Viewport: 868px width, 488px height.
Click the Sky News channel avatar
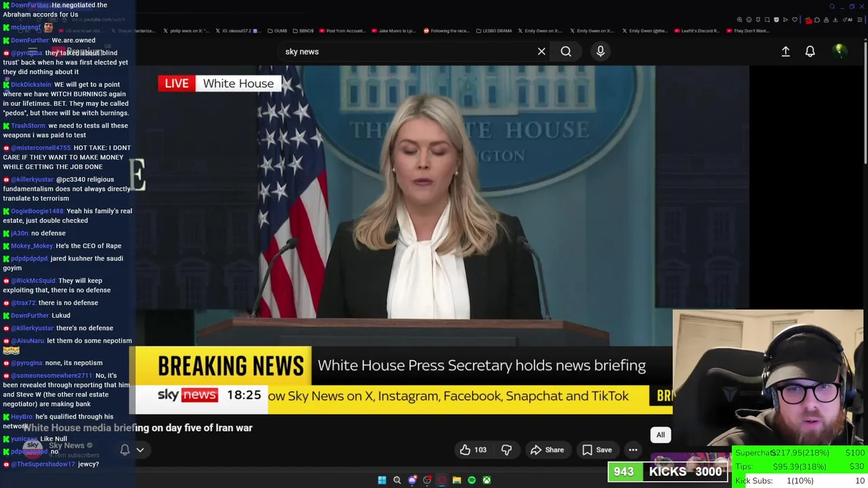(33, 449)
